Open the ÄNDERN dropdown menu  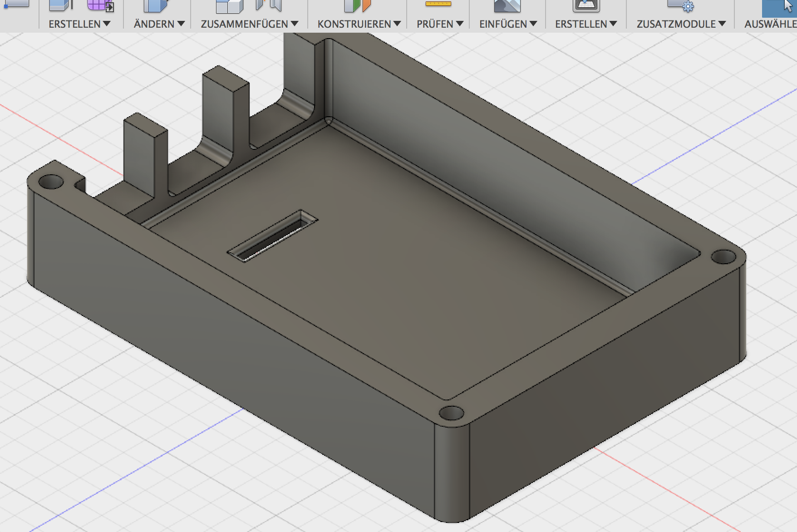click(159, 24)
